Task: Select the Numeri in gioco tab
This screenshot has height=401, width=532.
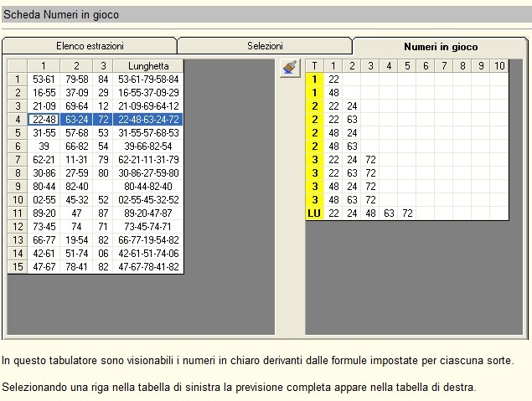Action: click(440, 47)
